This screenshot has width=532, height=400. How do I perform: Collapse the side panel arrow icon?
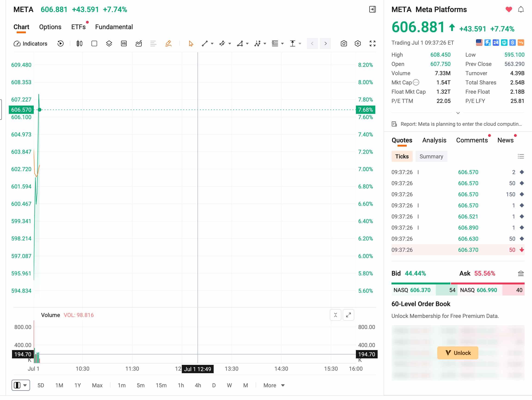click(x=372, y=9)
